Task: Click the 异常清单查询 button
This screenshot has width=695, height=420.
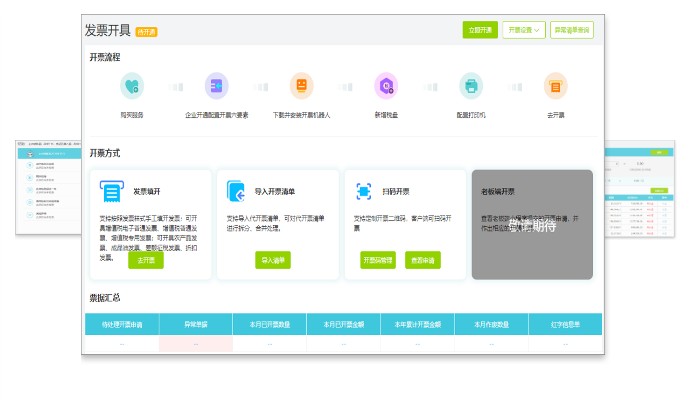Action: 572,30
